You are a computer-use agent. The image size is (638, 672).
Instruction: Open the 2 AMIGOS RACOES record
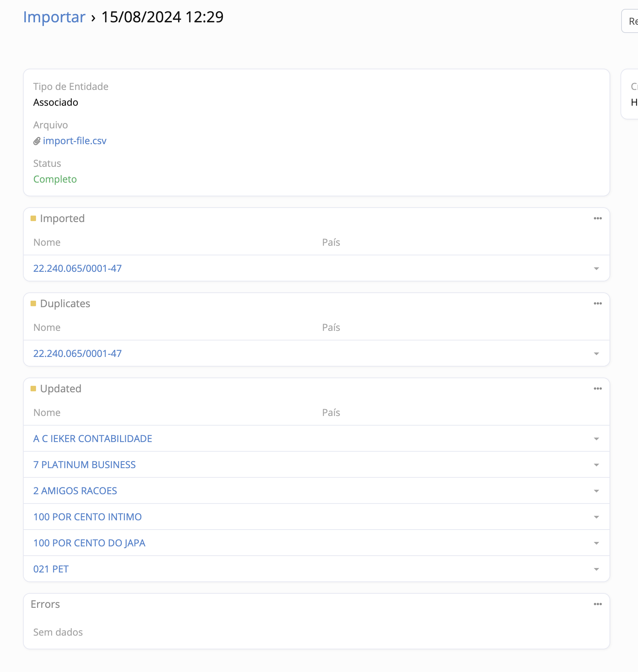(x=75, y=491)
